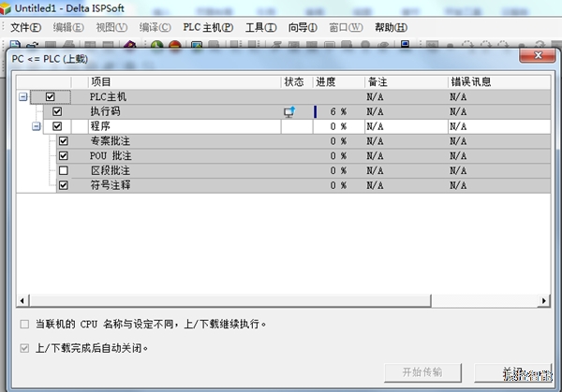This screenshot has width=562, height=392.
Task: Enable the 区段批注 checkbox
Action: [x=64, y=171]
